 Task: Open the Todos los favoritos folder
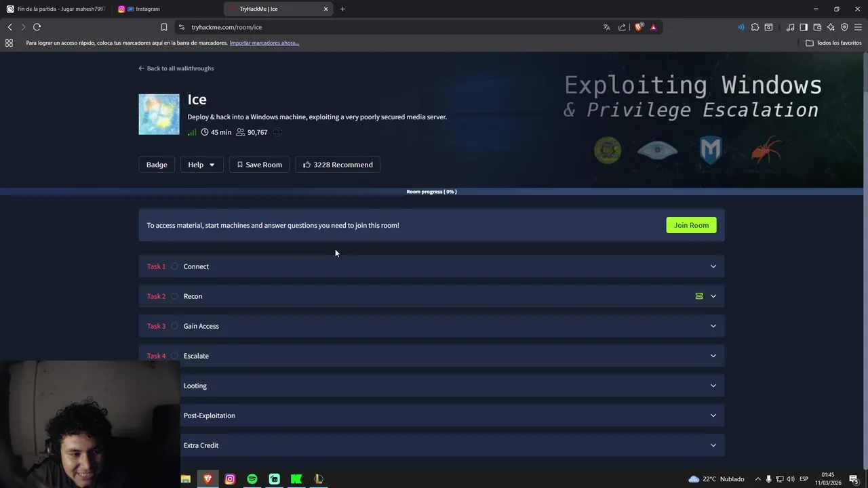pyautogui.click(x=833, y=43)
